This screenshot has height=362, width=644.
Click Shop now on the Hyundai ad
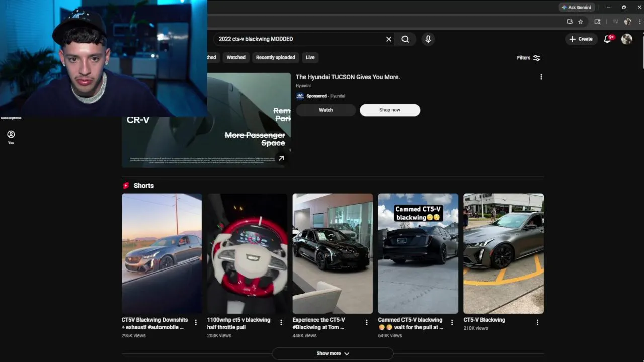click(390, 110)
